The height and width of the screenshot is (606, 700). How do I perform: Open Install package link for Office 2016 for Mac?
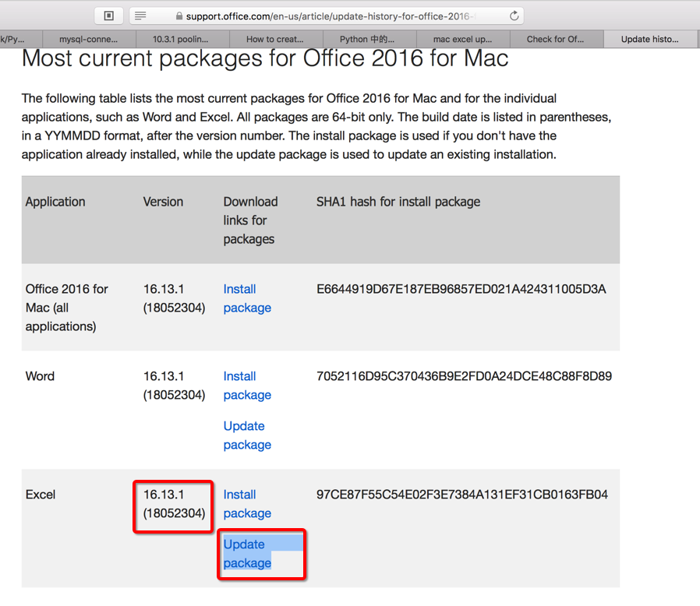[247, 298]
